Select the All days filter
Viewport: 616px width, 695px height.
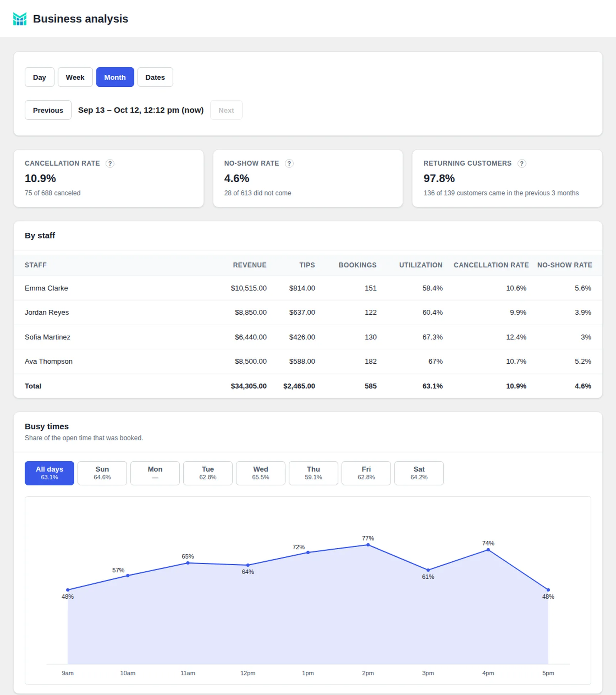pos(49,473)
